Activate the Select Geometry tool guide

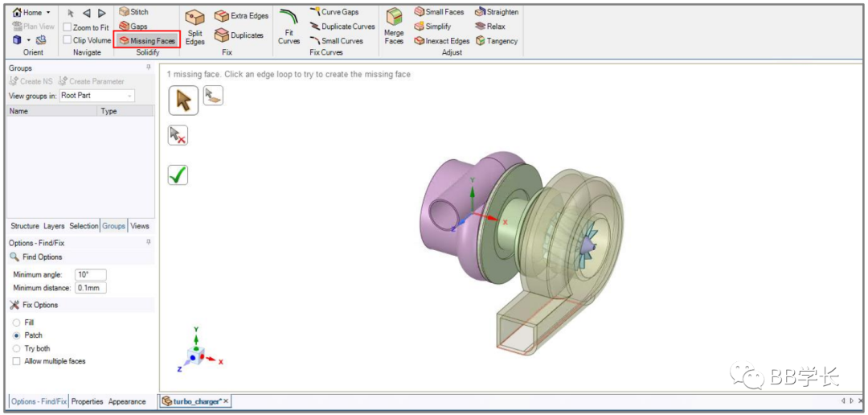coord(213,96)
